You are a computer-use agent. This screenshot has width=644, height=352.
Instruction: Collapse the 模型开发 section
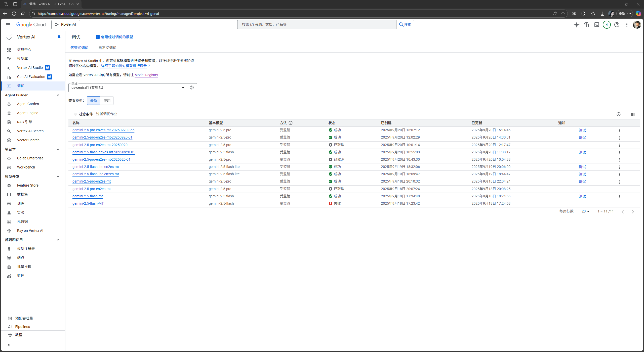click(58, 177)
